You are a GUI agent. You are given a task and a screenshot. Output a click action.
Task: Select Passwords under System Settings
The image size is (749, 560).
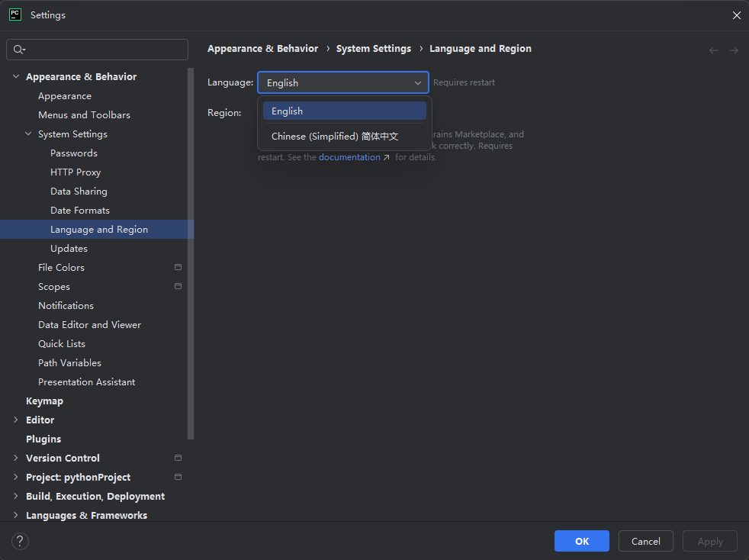[x=74, y=153]
